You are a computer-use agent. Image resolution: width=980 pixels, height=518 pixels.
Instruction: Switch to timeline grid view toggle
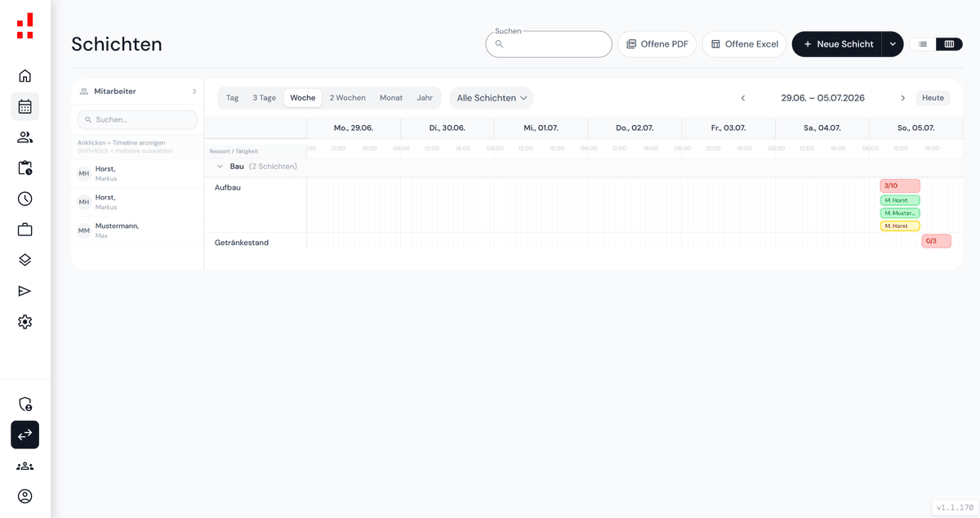pos(949,44)
